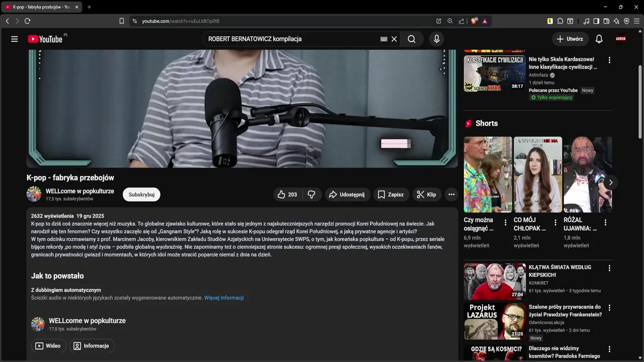Image resolution: width=644 pixels, height=362 pixels.
Task: Save video with Zapisz button
Action: [391, 195]
